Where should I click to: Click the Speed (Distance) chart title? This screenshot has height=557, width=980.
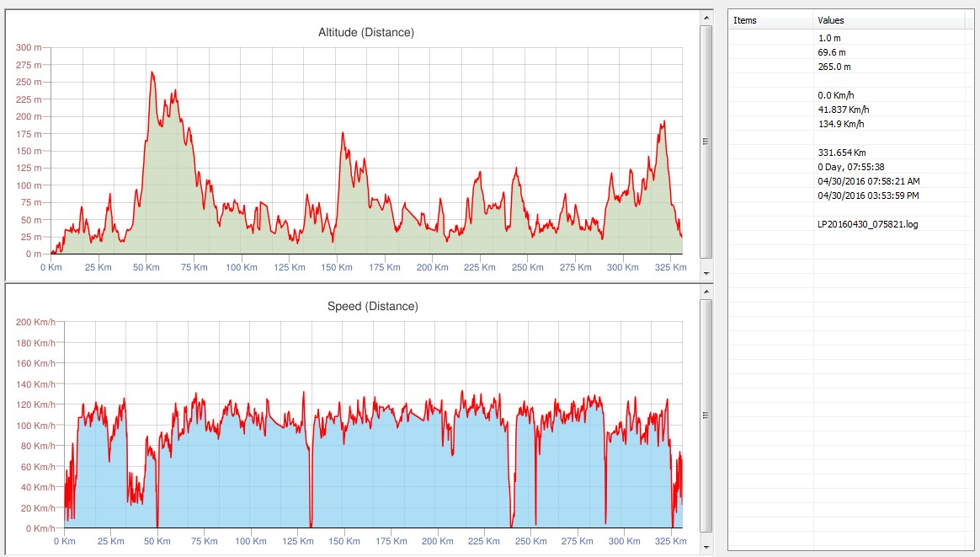tap(372, 306)
